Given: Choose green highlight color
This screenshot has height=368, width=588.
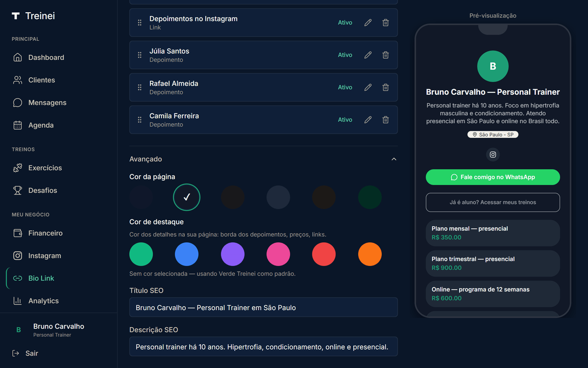Looking at the screenshot, I should click(x=141, y=254).
